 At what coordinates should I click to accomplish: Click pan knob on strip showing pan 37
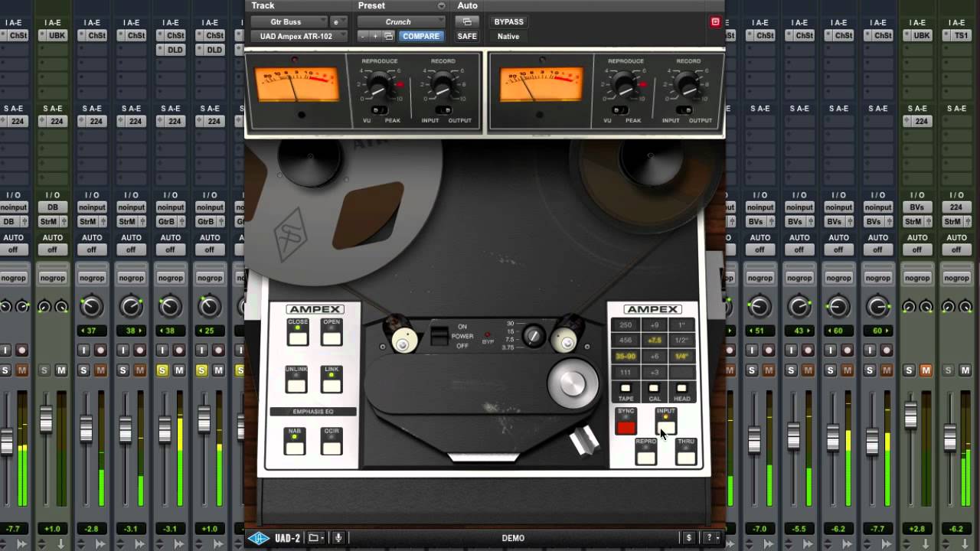tap(91, 307)
